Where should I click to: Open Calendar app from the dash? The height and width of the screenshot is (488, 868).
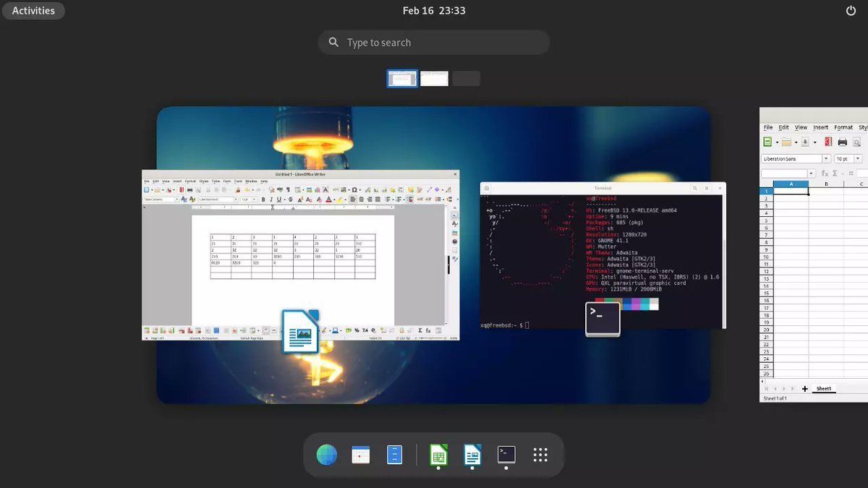pos(360,455)
